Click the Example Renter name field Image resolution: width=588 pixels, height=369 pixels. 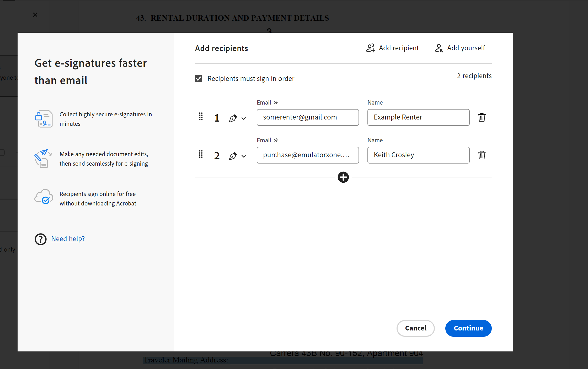click(418, 117)
